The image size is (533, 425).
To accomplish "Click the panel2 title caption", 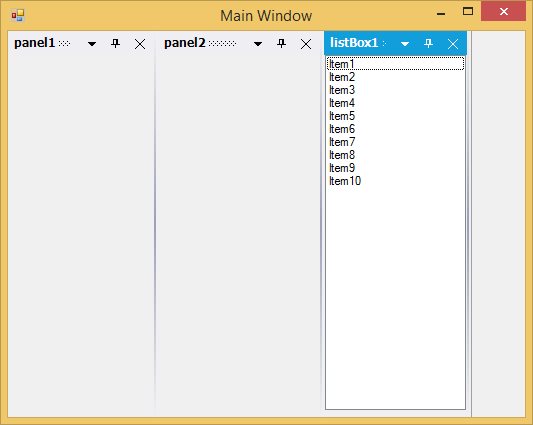I will (x=185, y=43).
